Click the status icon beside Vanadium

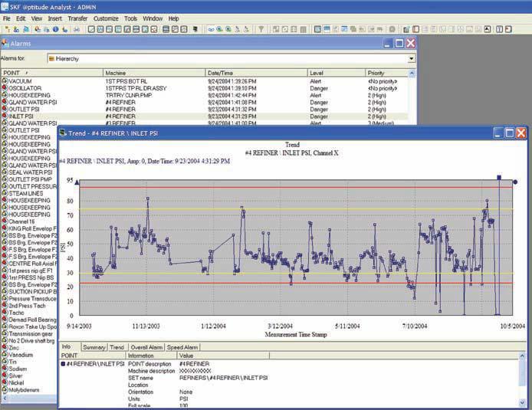pos(5,354)
